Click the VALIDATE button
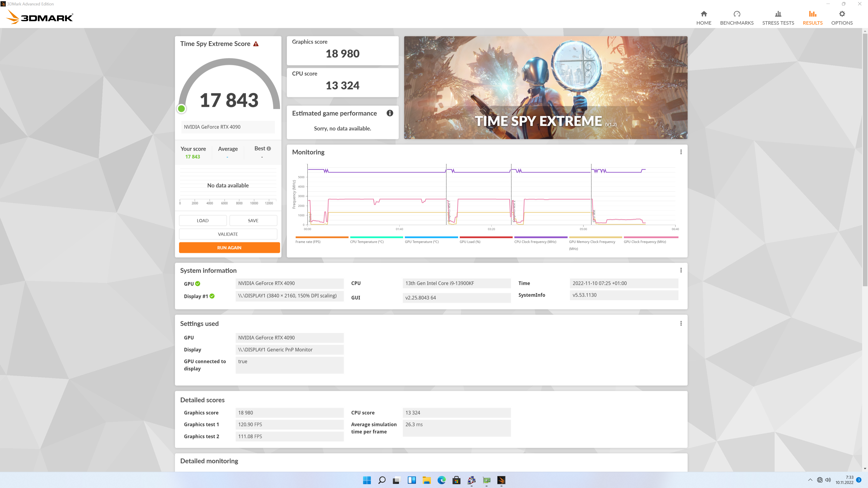 pos(228,234)
